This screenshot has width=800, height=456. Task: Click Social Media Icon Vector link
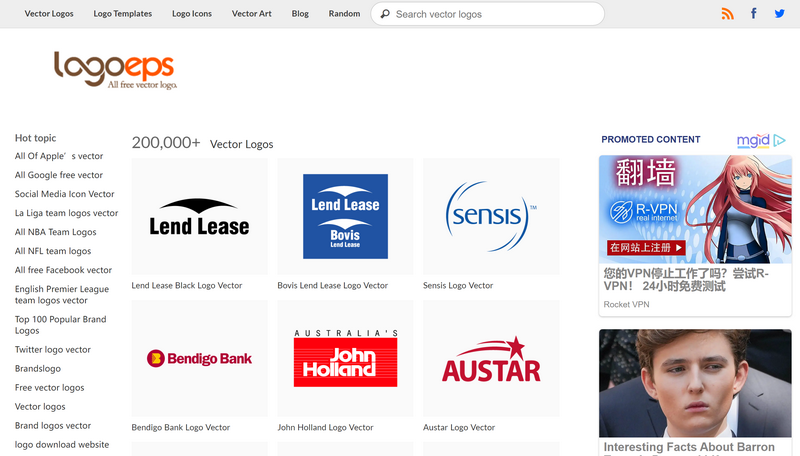click(x=65, y=194)
